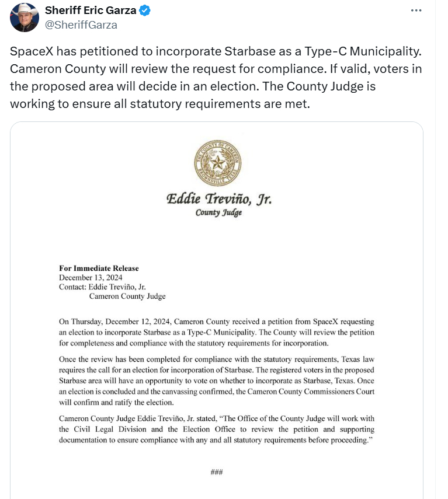This screenshot has width=448, height=499.
Task: Click the "Cameron County Judge" contact line
Action: pyautogui.click(x=127, y=296)
